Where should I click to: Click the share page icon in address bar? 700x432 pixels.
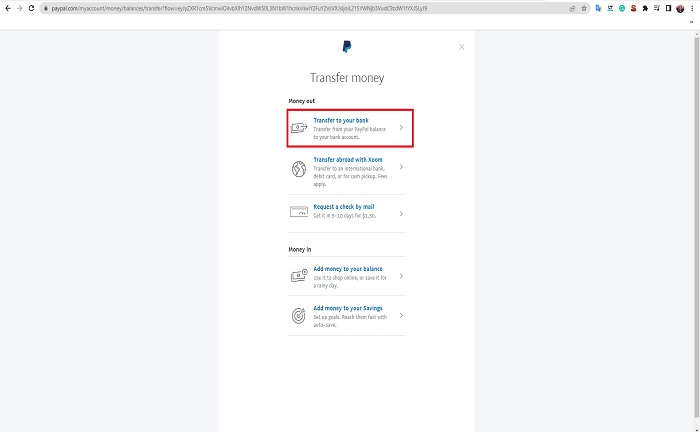tap(572, 8)
